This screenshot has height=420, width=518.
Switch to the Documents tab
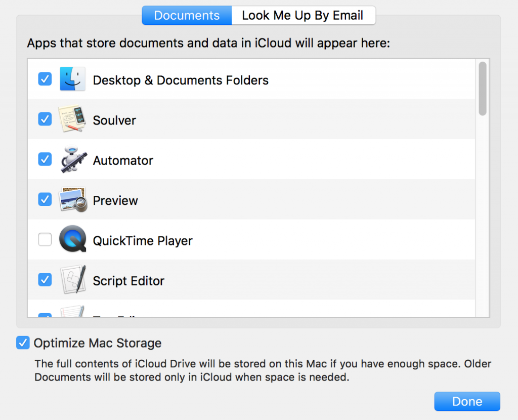[x=187, y=16]
